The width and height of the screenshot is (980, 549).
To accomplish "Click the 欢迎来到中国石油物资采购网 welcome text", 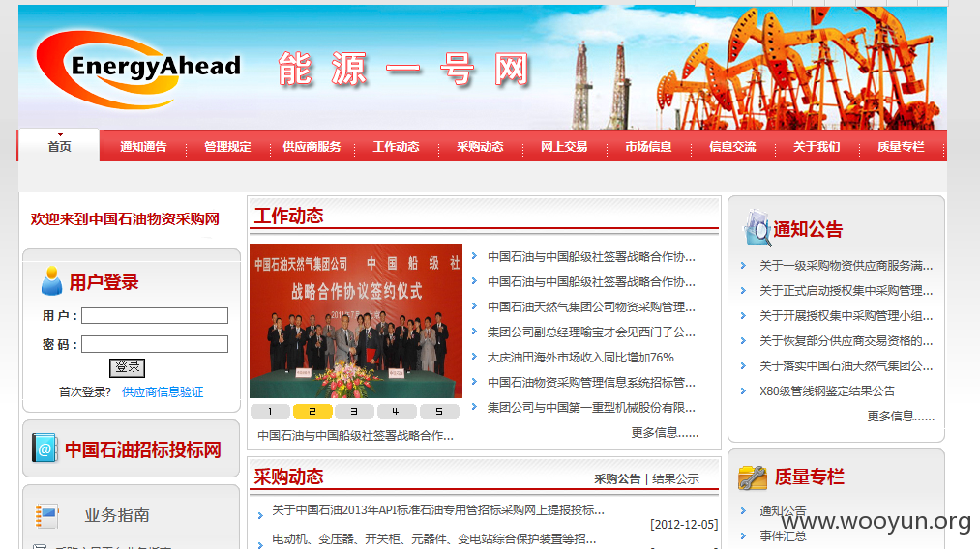I will (125, 219).
